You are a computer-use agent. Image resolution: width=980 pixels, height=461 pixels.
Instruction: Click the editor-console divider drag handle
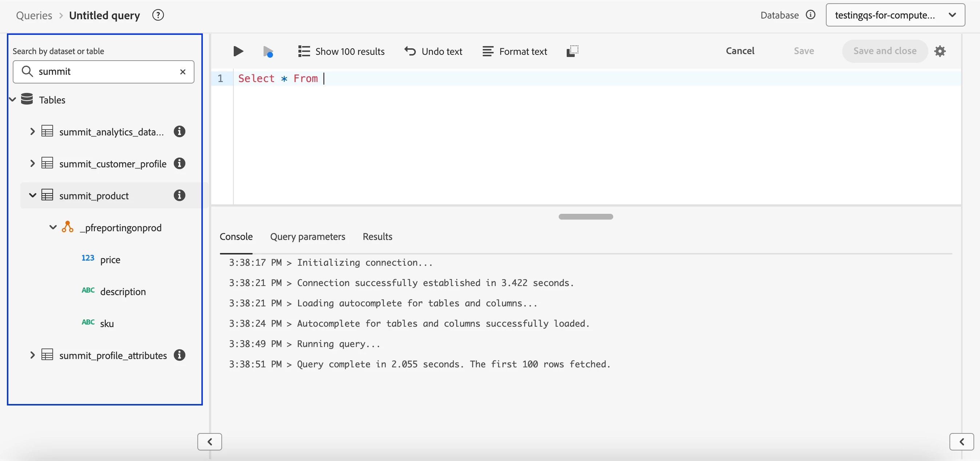[586, 217]
